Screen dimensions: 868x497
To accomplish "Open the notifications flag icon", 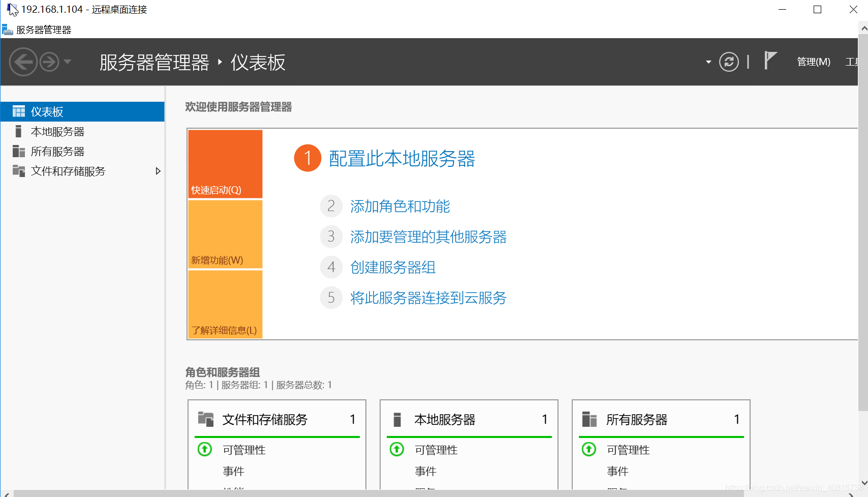I will 770,61.
